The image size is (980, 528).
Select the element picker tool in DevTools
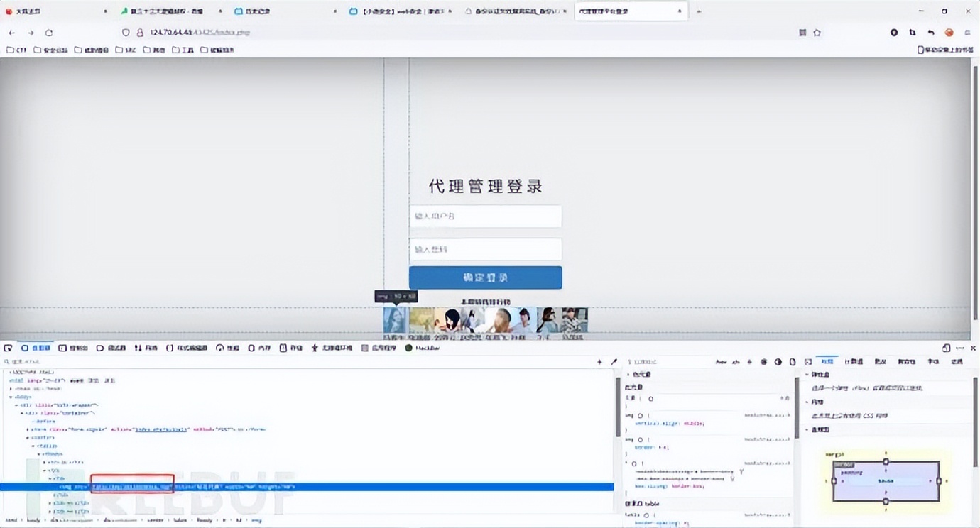click(9, 348)
